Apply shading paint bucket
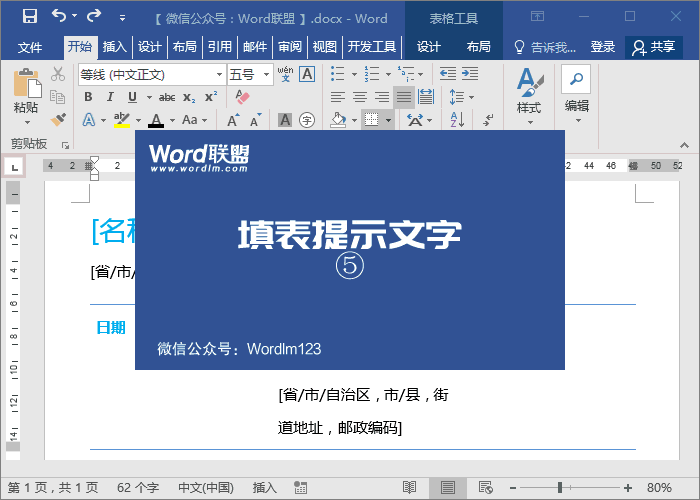Viewport: 700px width, 500px height. click(x=338, y=120)
